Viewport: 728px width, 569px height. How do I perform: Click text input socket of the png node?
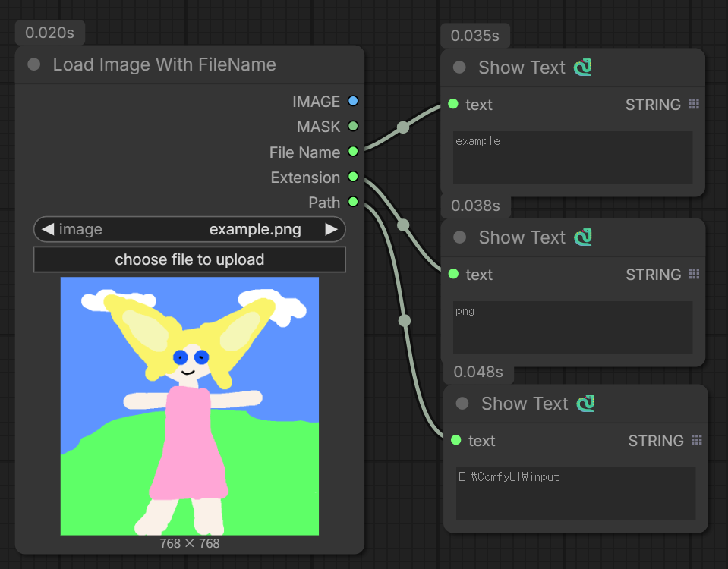coord(454,275)
